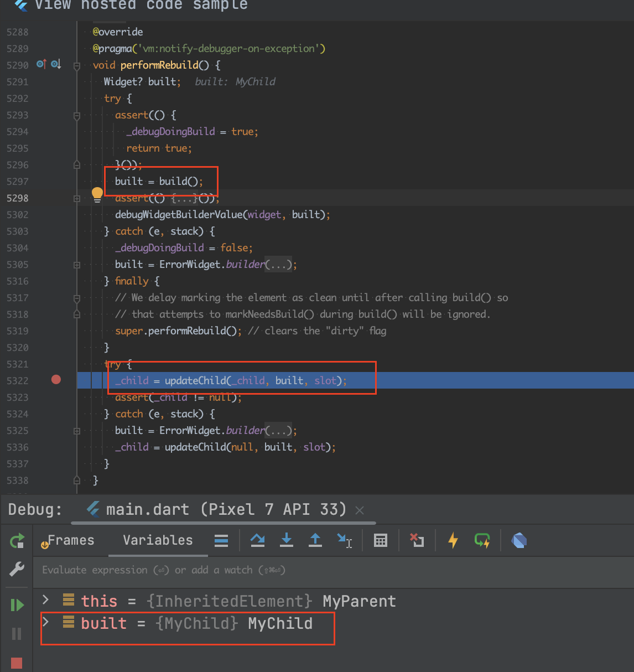The width and height of the screenshot is (634, 672).
Task: Click the 'We delay marking the element' comment
Action: (x=311, y=298)
